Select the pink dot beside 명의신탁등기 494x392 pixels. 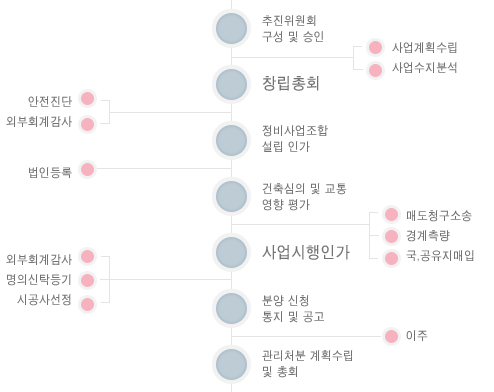pos(87,280)
